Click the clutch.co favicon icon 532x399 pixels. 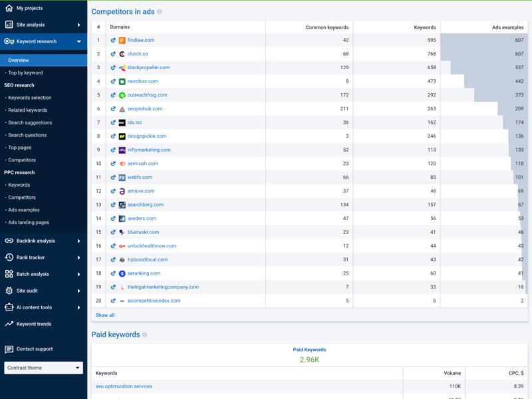[122, 54]
